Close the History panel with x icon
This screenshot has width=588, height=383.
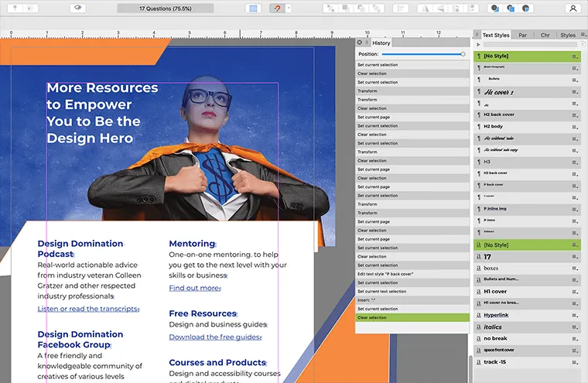(x=360, y=43)
